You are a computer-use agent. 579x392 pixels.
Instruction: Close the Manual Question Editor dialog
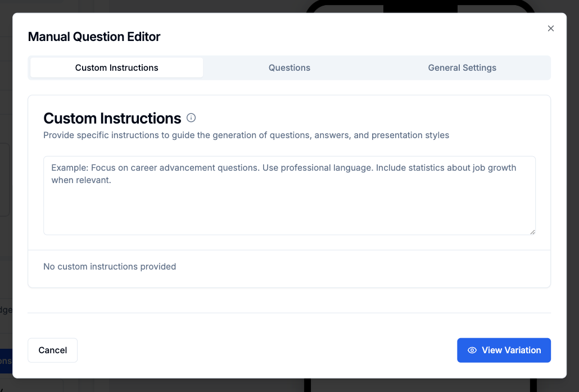[550, 29]
